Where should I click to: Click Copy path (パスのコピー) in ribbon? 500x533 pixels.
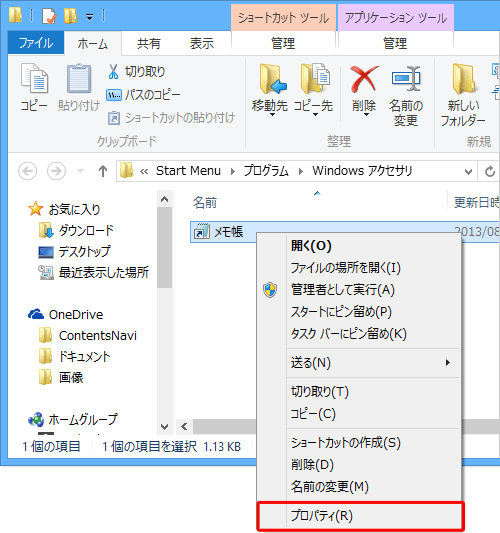[x=143, y=95]
